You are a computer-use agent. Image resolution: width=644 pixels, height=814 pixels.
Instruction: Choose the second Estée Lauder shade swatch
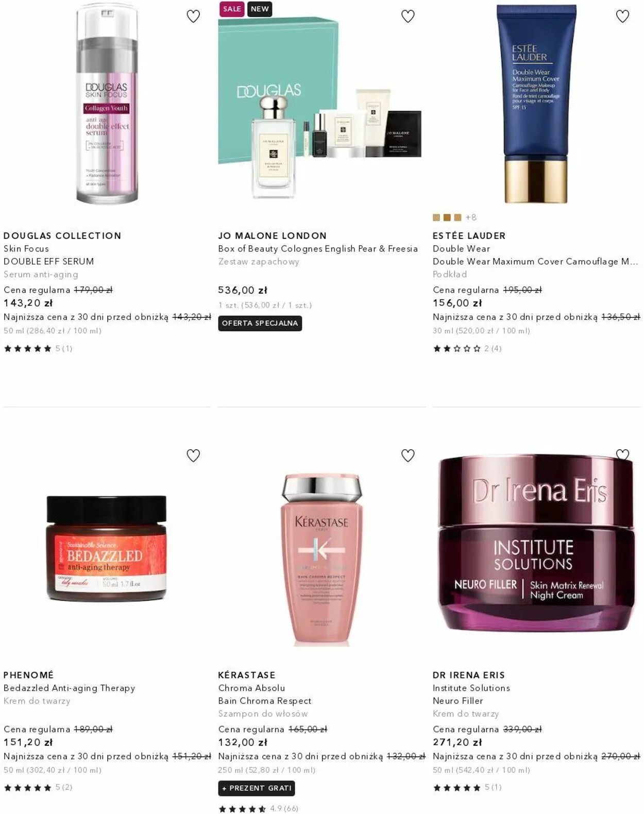447,217
